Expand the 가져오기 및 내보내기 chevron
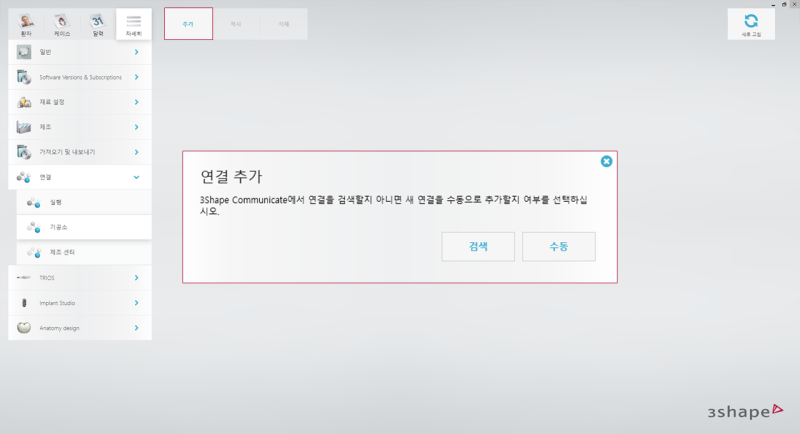The image size is (800, 434). pyautogui.click(x=137, y=152)
